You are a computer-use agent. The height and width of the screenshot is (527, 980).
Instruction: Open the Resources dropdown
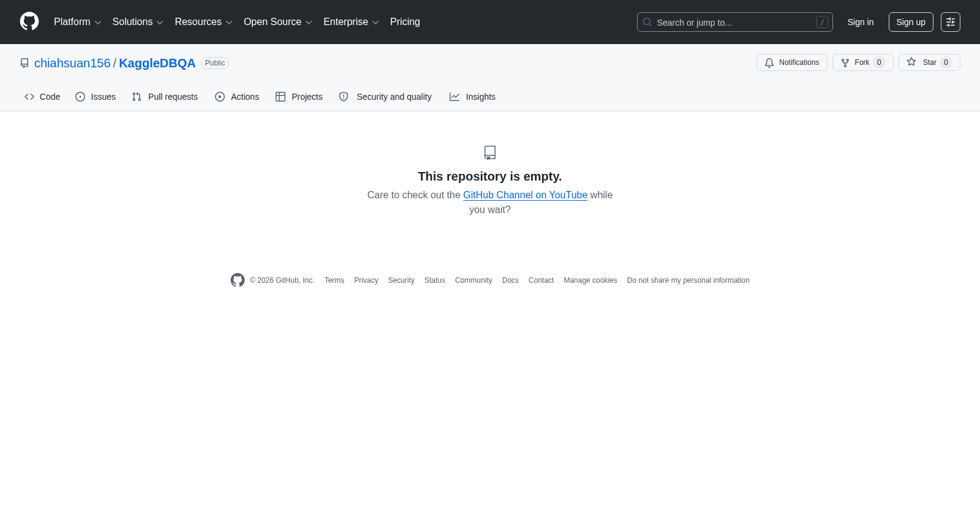[203, 22]
